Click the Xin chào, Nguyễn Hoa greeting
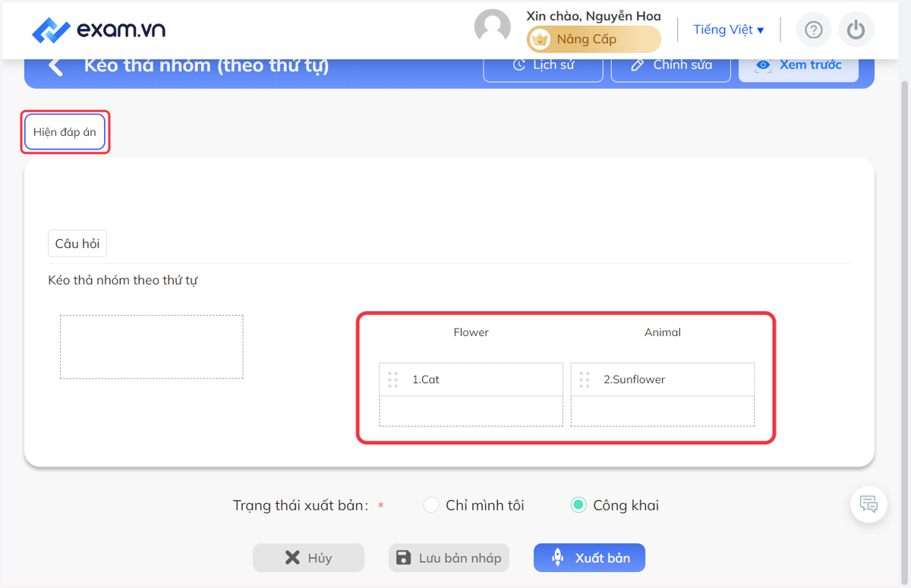This screenshot has width=911, height=588. click(594, 16)
